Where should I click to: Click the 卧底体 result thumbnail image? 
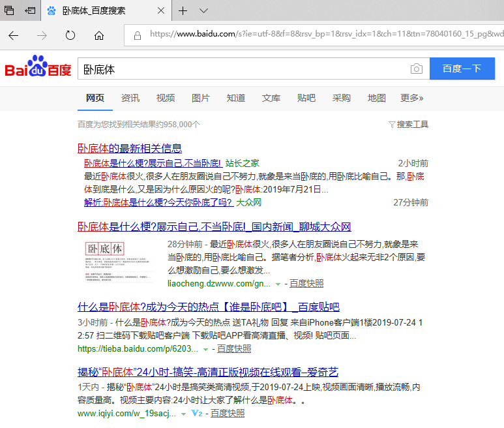pyautogui.click(x=118, y=262)
